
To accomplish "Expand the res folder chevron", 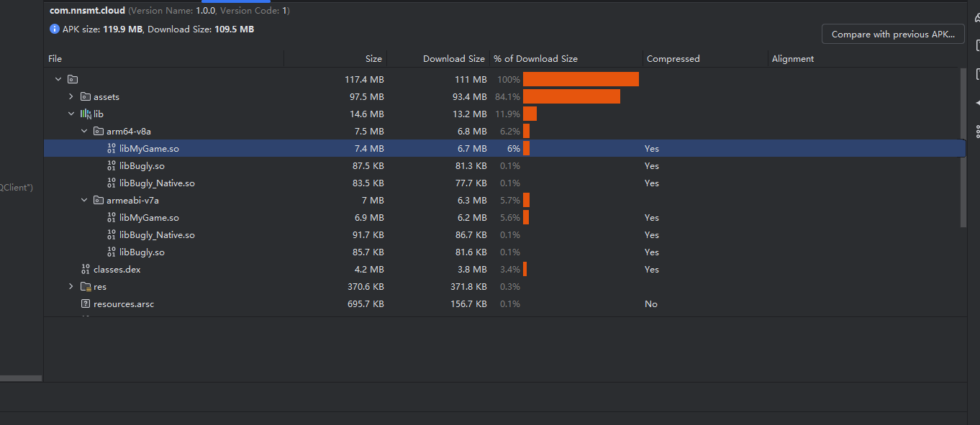I will pyautogui.click(x=71, y=286).
